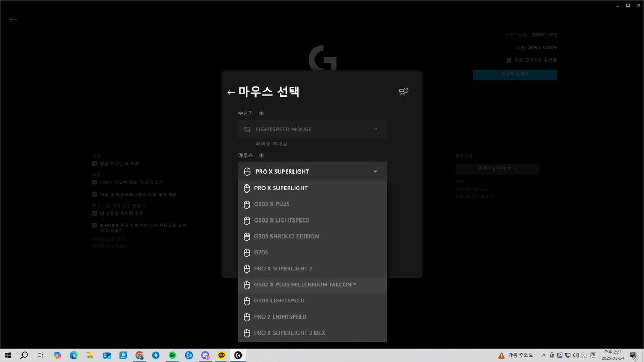Image resolution: width=644 pixels, height=362 pixels.
Task: Select G303 SHROUD EDITION mouse
Action: (312, 237)
